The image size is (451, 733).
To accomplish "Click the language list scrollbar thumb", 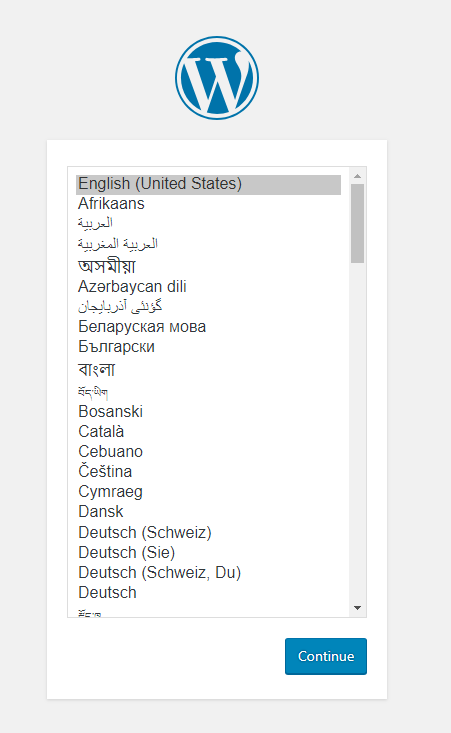I will coord(358,223).
